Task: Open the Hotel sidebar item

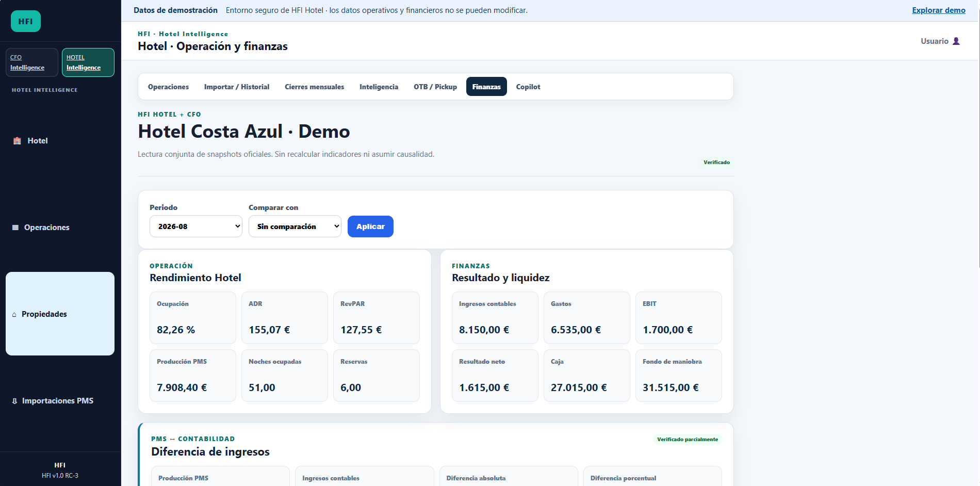Action: [x=60, y=141]
